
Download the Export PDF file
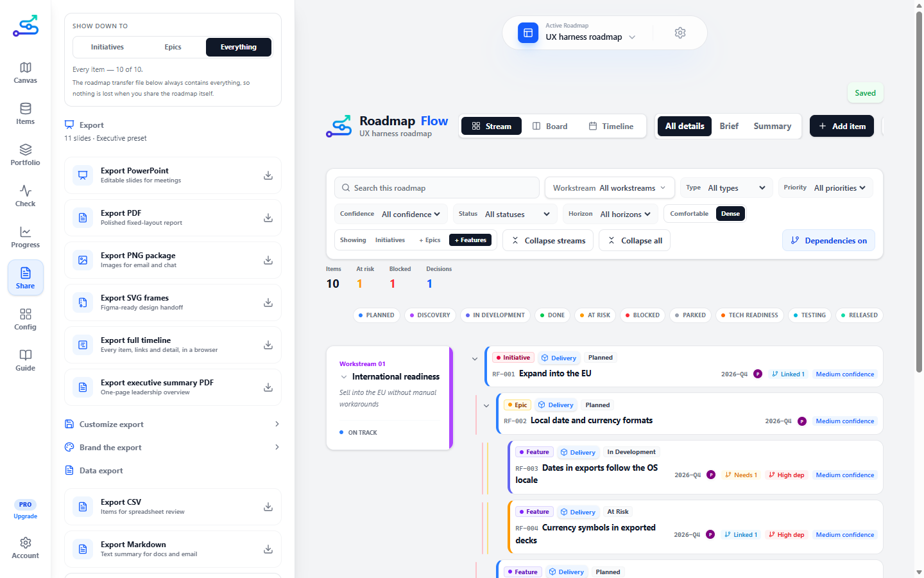coord(268,218)
